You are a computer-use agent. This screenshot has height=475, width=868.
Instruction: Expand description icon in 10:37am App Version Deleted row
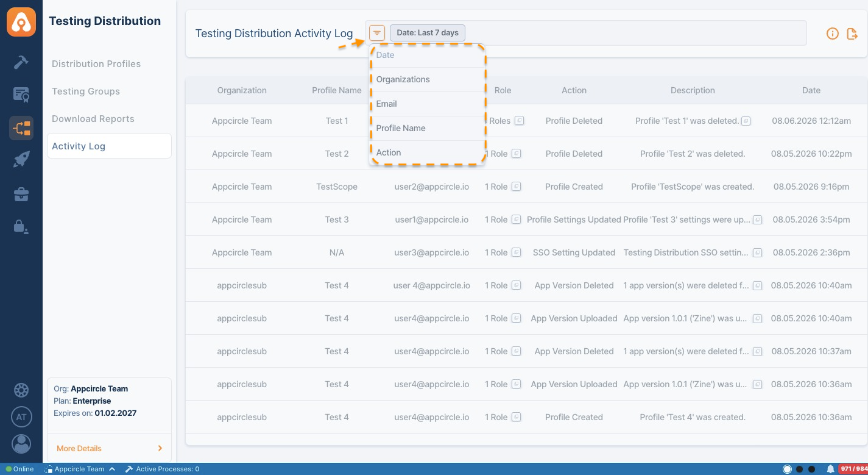pos(757,351)
